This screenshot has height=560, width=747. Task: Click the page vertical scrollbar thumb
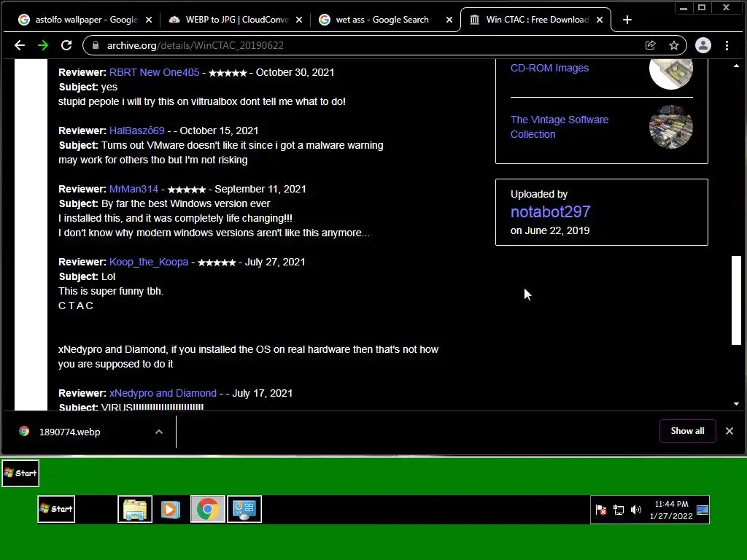click(736, 300)
